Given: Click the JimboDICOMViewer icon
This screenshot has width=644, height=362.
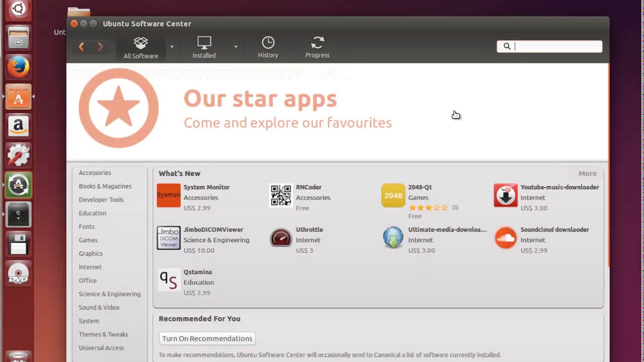Looking at the screenshot, I should click(169, 238).
